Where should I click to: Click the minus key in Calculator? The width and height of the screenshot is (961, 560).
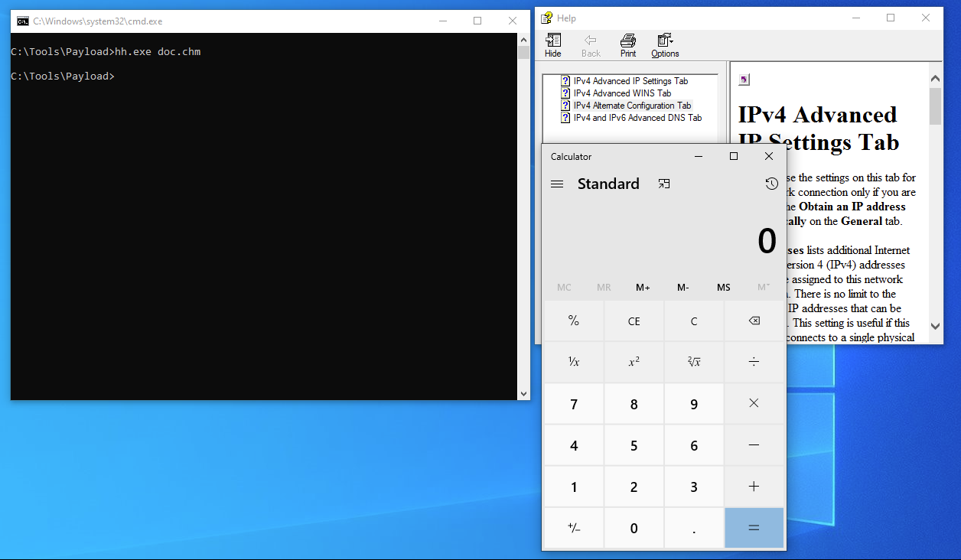pos(754,445)
